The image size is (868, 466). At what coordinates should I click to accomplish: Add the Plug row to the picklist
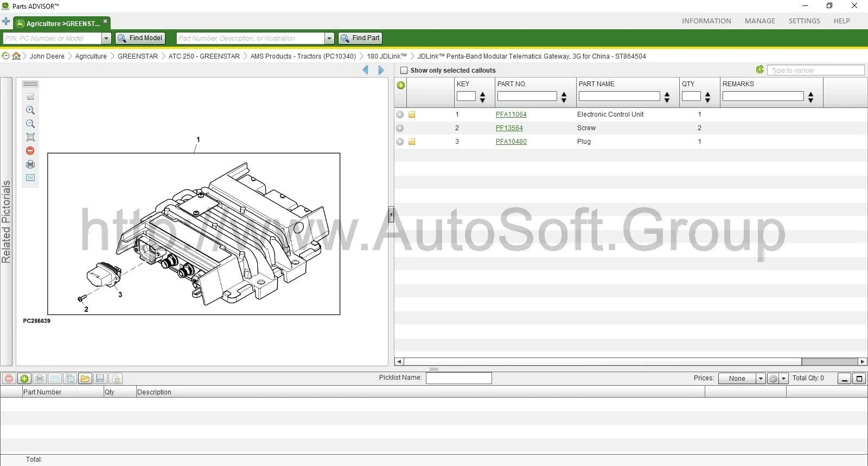(x=400, y=142)
